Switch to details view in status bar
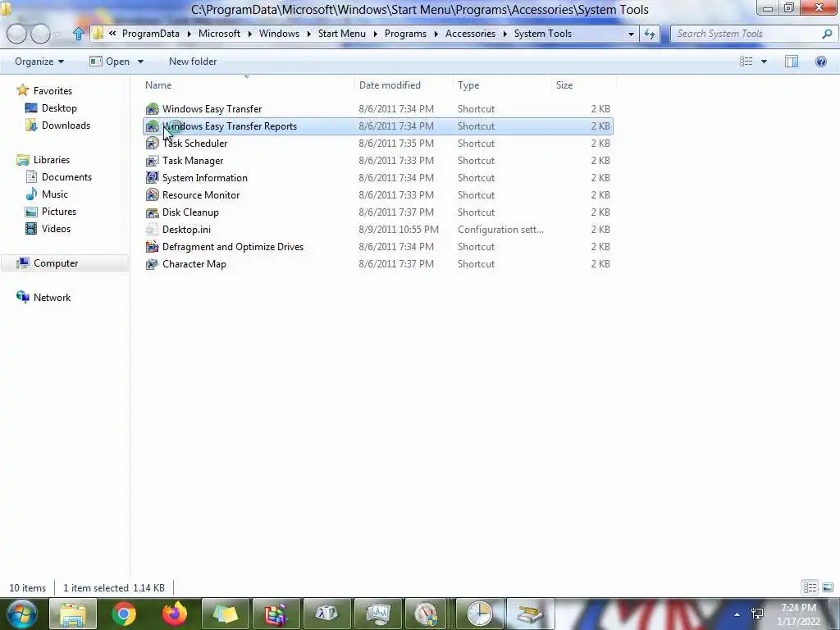Image resolution: width=840 pixels, height=630 pixels. [810, 587]
